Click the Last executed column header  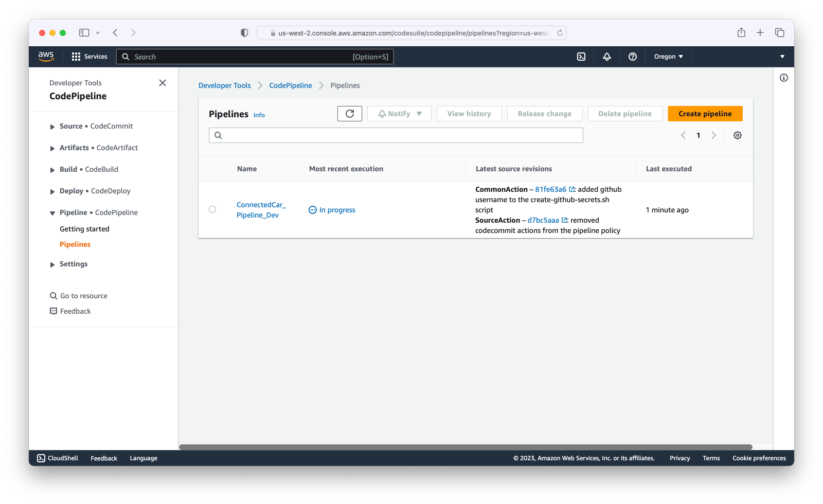click(x=669, y=169)
